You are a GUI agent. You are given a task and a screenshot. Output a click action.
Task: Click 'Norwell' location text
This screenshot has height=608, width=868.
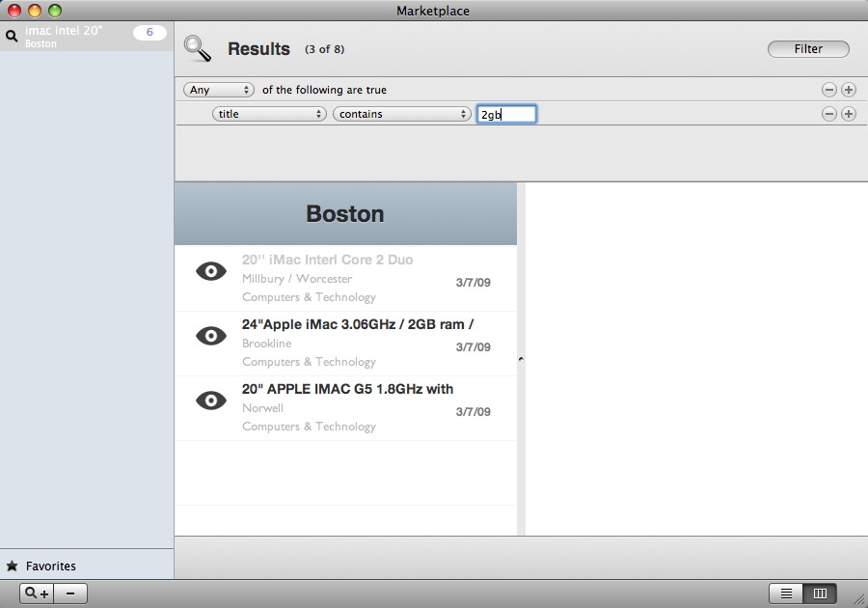[x=262, y=408]
